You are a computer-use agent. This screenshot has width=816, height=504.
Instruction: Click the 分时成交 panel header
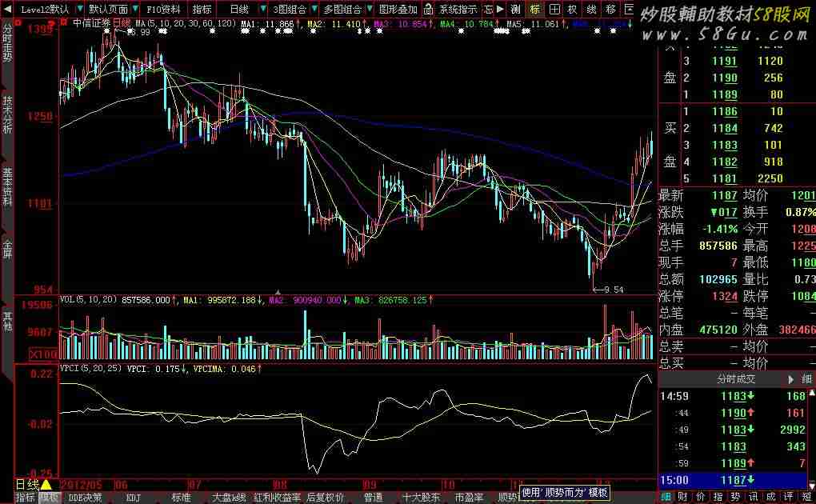736,379
